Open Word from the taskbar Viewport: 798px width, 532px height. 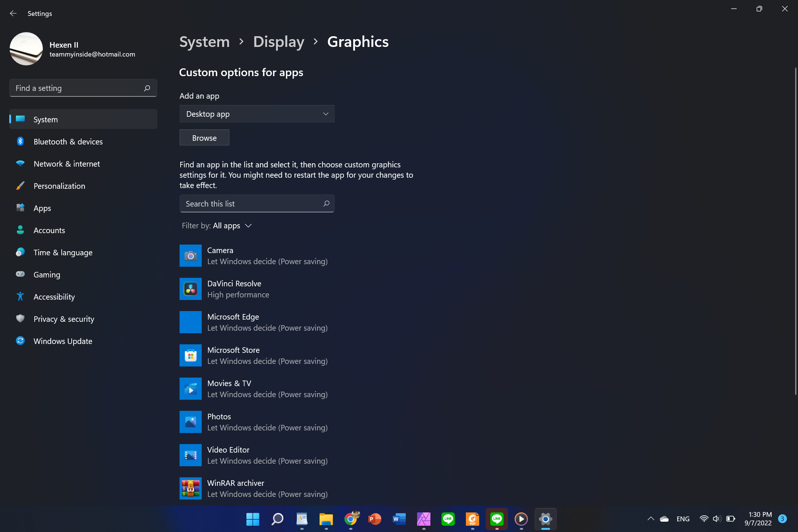[399, 519]
